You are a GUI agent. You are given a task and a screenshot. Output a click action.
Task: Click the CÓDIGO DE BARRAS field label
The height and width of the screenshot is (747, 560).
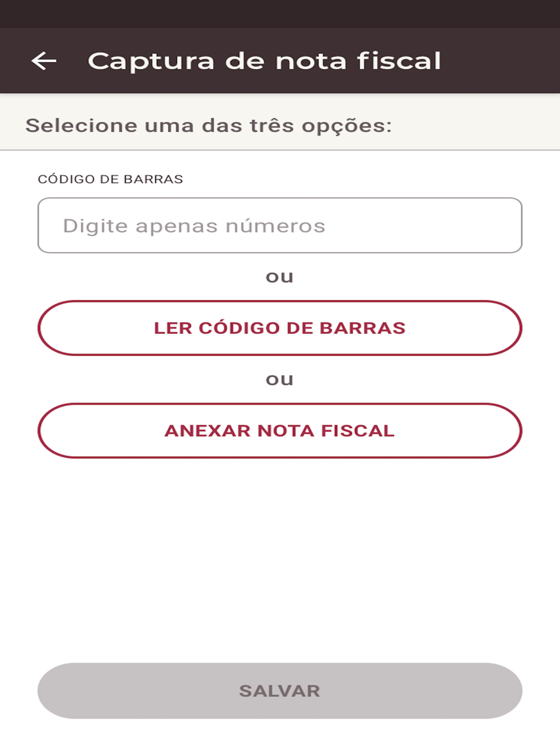[110, 179]
